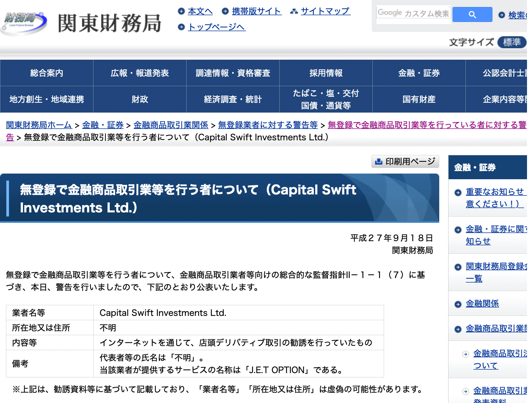Click the arrow icon beside 携帯版サイト
The width and height of the screenshot is (532, 403).
click(225, 11)
